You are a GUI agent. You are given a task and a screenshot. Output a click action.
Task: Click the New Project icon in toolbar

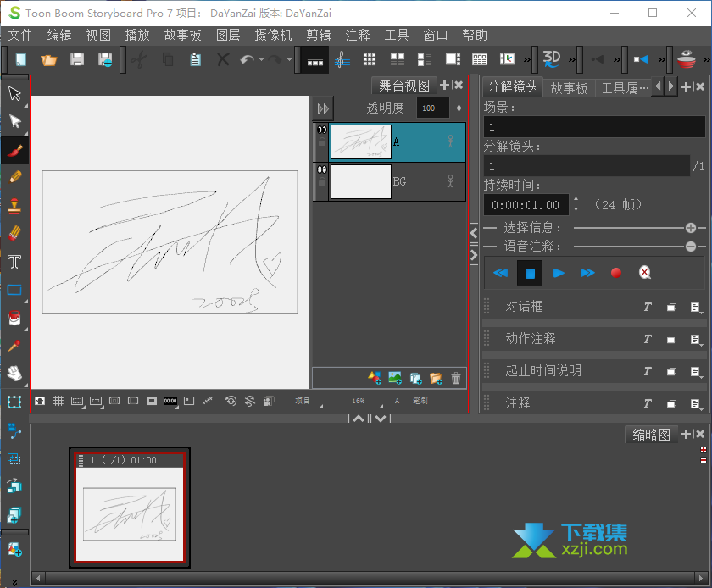[21, 59]
